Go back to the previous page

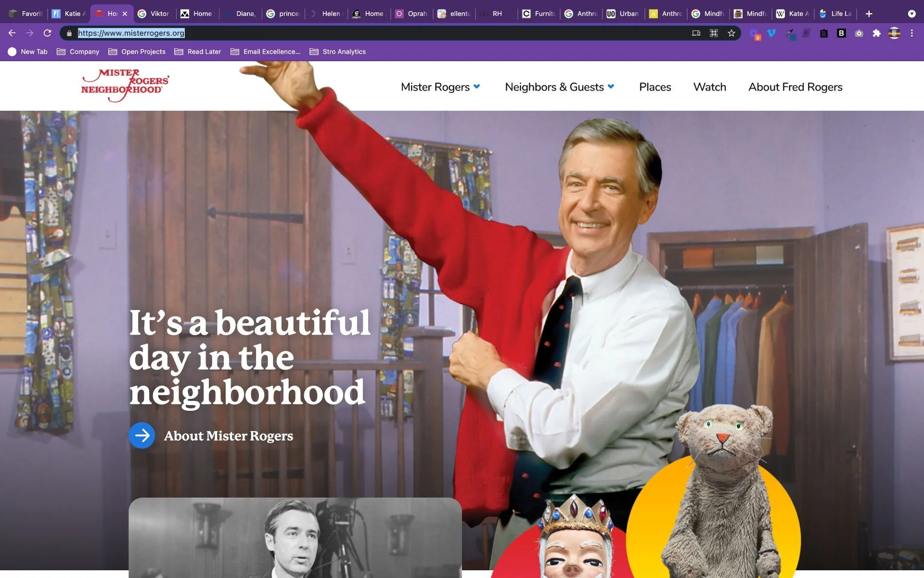pos(12,33)
